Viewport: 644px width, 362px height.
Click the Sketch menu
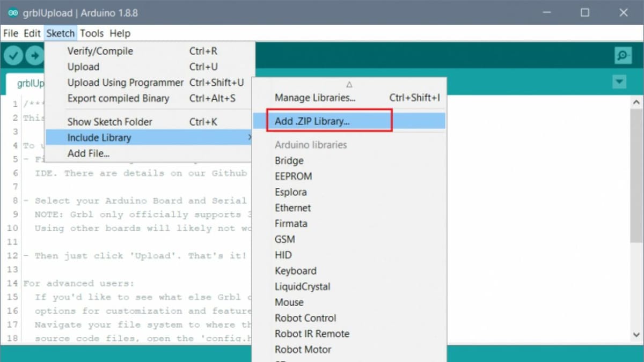pyautogui.click(x=61, y=33)
